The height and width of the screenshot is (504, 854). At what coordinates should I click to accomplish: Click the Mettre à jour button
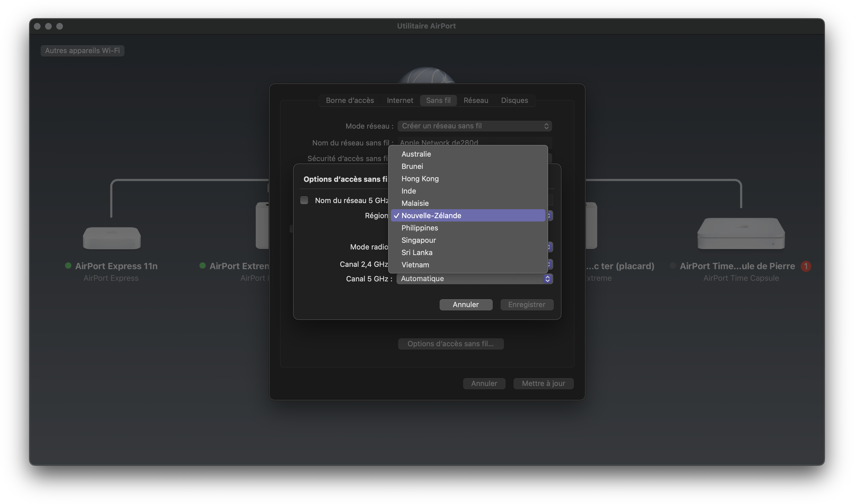(x=543, y=383)
